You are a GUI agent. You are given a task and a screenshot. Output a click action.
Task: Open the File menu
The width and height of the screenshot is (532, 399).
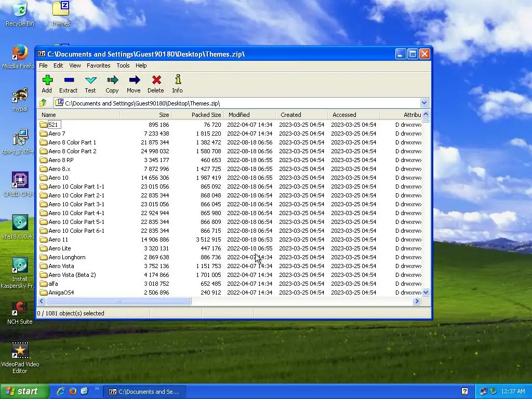(43, 65)
